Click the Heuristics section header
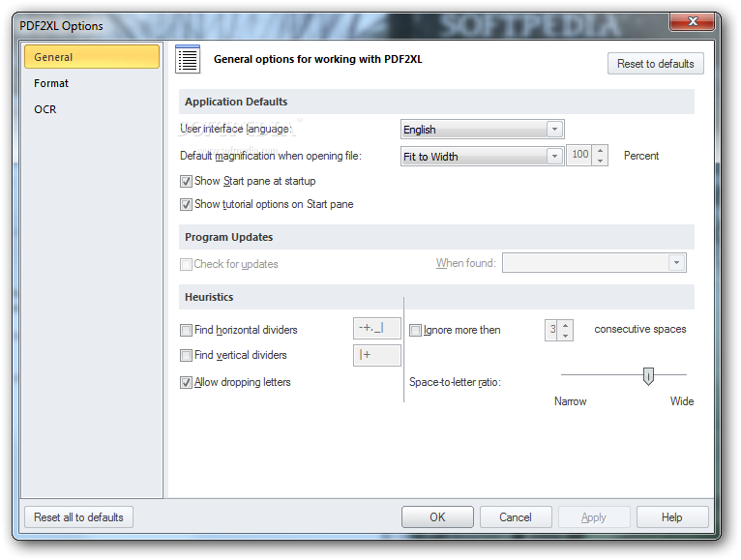 [x=436, y=297]
